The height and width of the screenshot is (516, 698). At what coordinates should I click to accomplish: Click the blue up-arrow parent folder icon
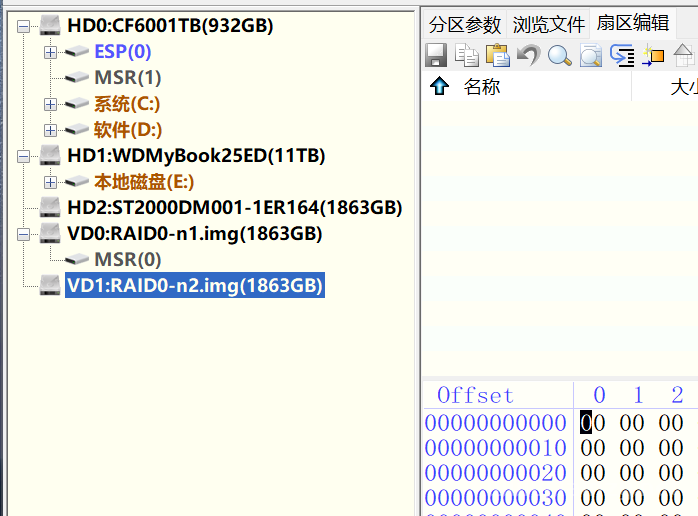tap(438, 87)
